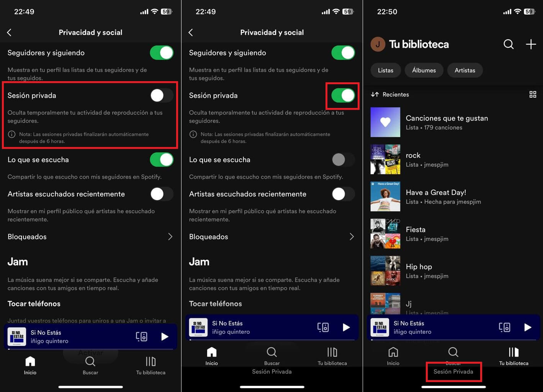Open Buscar tab in middle screen
Image resolution: width=543 pixels, height=392 pixels.
272,356
